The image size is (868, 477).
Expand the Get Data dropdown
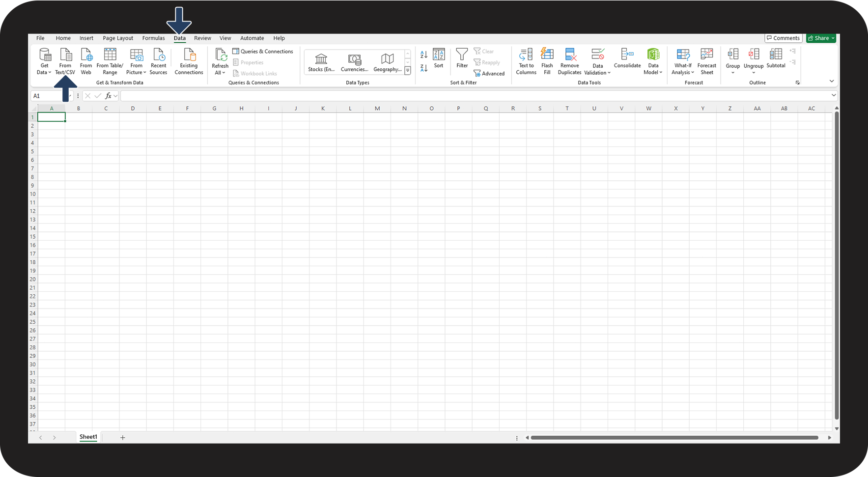click(44, 72)
